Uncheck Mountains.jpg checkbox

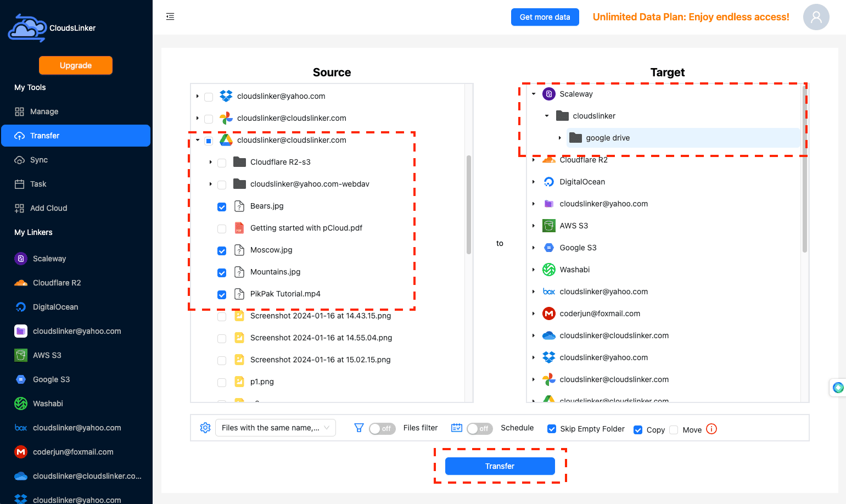[x=222, y=273]
